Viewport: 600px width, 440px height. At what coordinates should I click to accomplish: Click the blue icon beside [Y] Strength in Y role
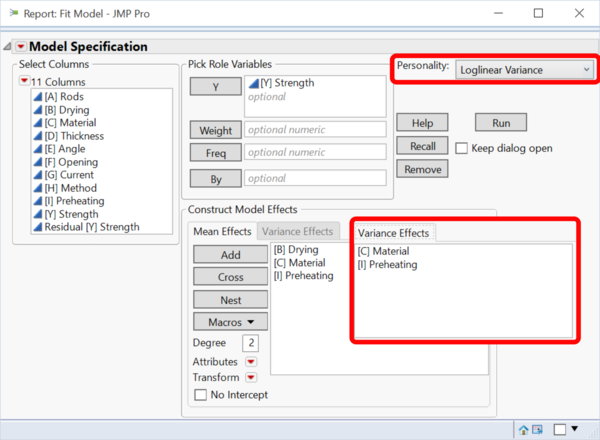point(252,83)
